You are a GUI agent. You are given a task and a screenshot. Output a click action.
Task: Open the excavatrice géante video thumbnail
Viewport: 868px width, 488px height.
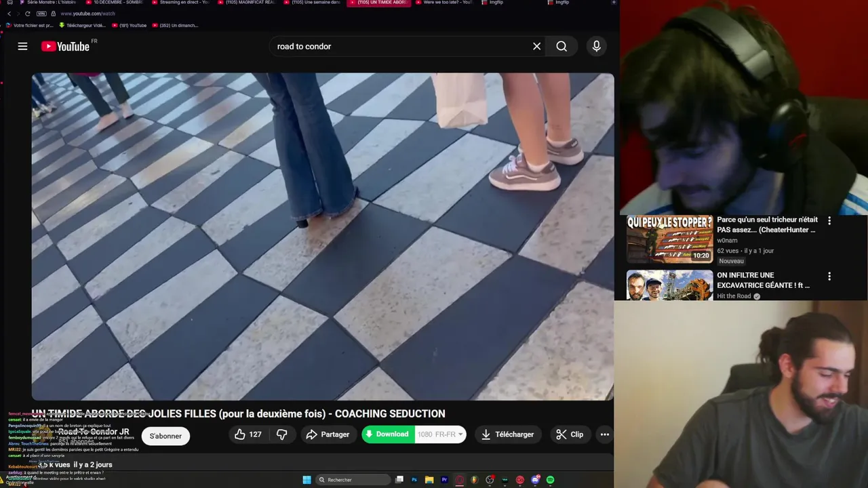tap(669, 285)
